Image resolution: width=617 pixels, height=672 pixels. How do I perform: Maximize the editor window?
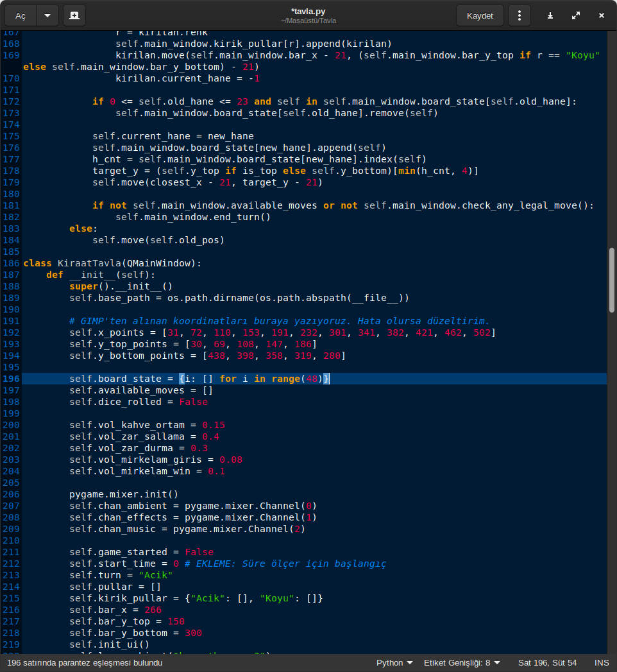(575, 15)
